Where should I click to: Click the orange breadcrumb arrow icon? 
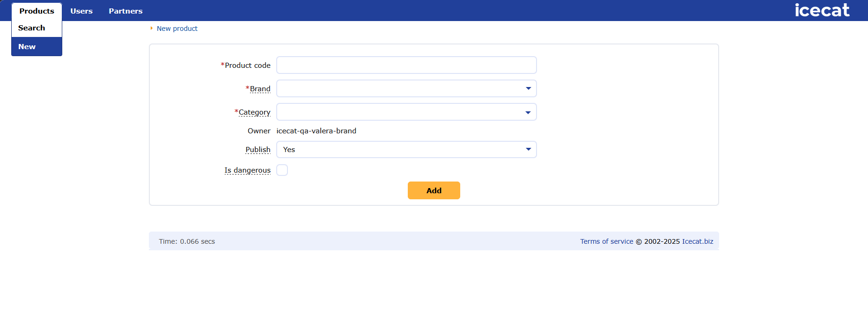pos(151,29)
